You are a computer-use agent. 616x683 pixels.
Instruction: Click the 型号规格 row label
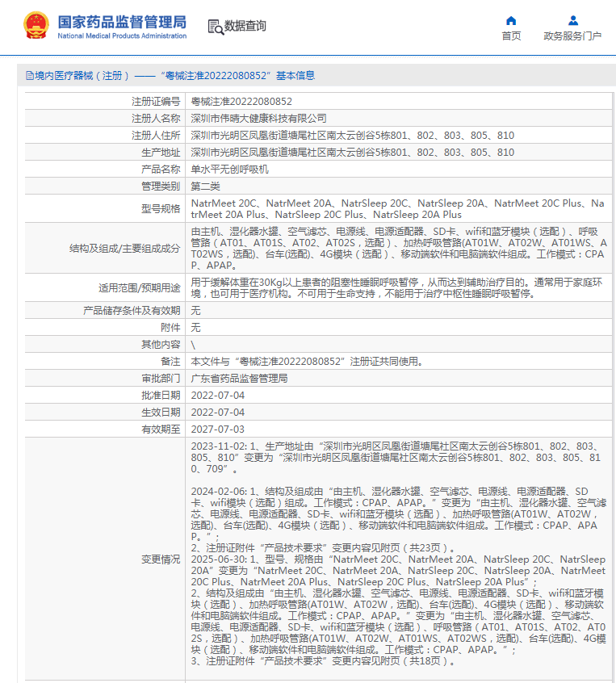tap(161, 209)
